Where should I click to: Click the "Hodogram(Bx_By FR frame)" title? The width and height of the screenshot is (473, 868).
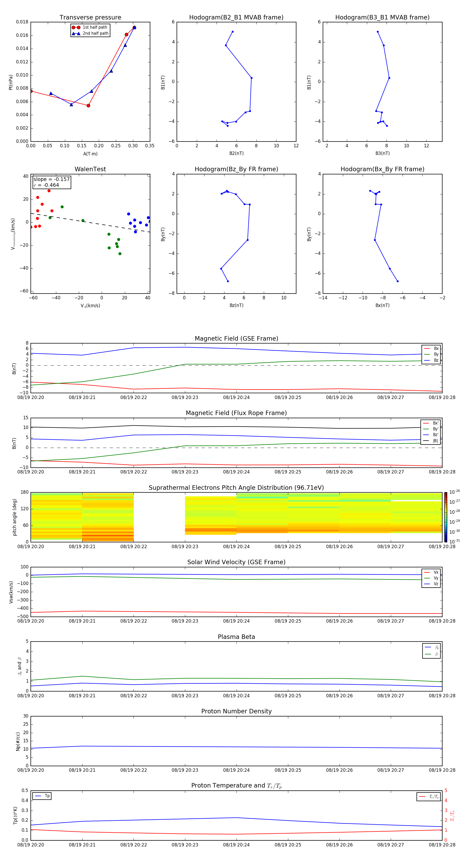tap(382, 169)
